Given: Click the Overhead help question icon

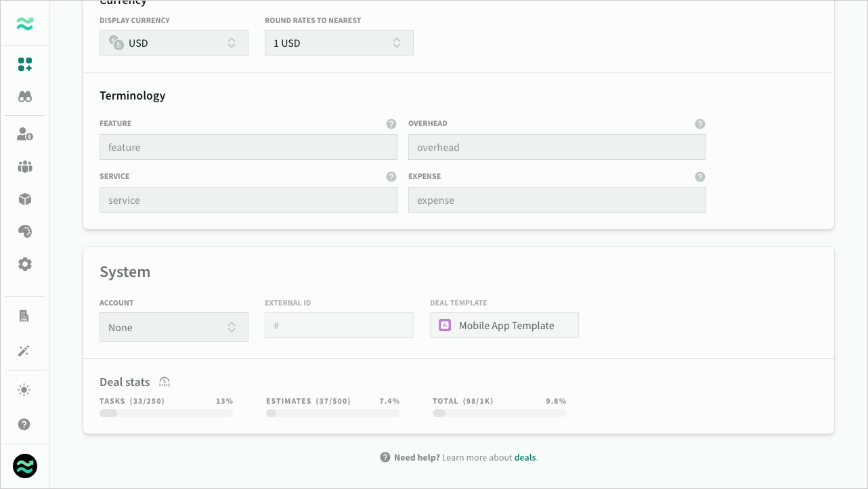Looking at the screenshot, I should tap(700, 124).
